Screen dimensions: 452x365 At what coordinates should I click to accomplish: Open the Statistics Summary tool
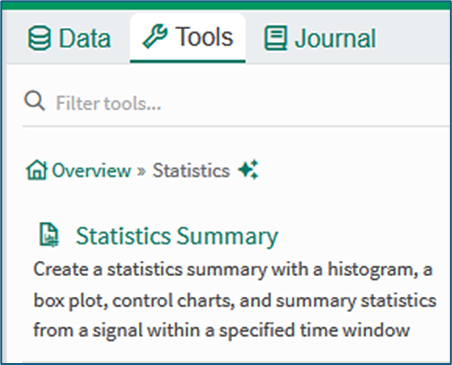coord(177,236)
